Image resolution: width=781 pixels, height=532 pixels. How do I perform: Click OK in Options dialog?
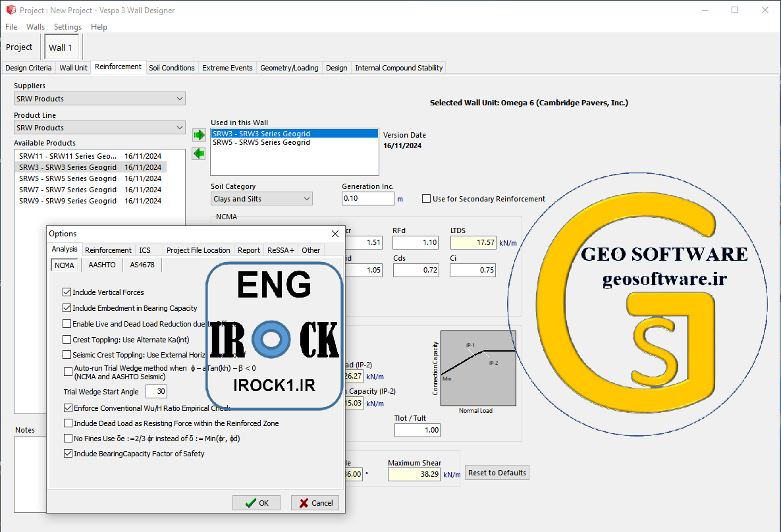point(257,502)
